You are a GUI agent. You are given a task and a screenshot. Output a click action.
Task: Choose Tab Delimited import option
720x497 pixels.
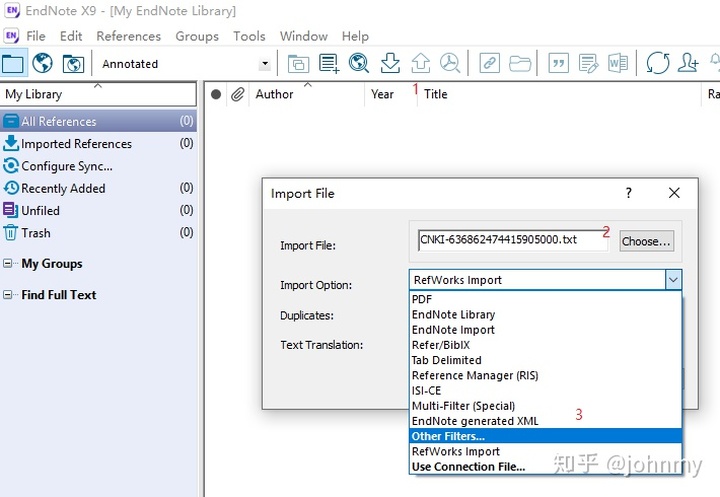click(x=546, y=360)
